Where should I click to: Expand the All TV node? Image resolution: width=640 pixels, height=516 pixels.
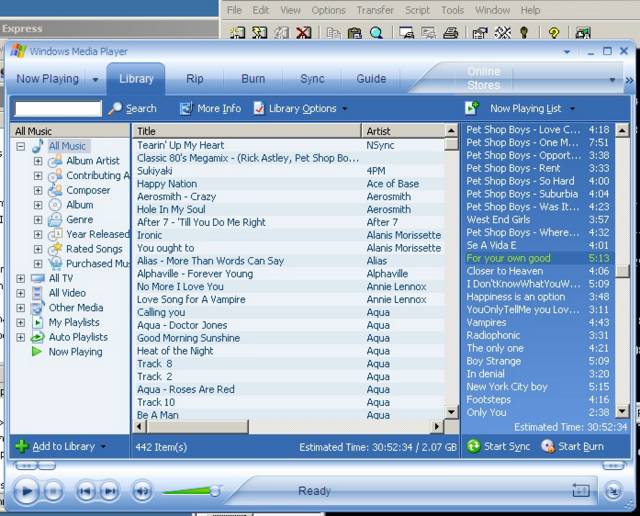[20, 278]
